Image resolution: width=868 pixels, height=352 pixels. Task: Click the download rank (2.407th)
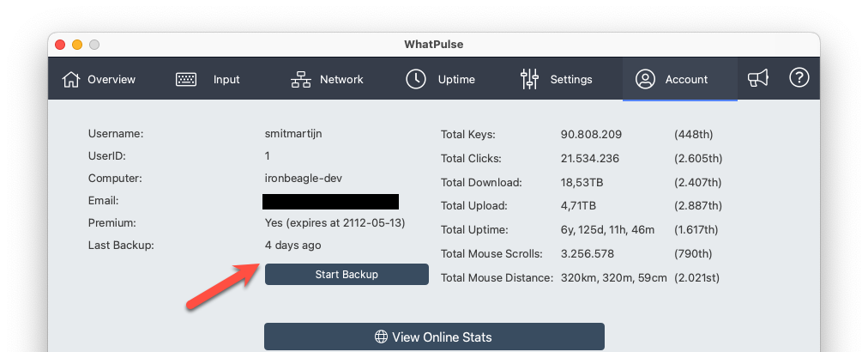(x=698, y=182)
